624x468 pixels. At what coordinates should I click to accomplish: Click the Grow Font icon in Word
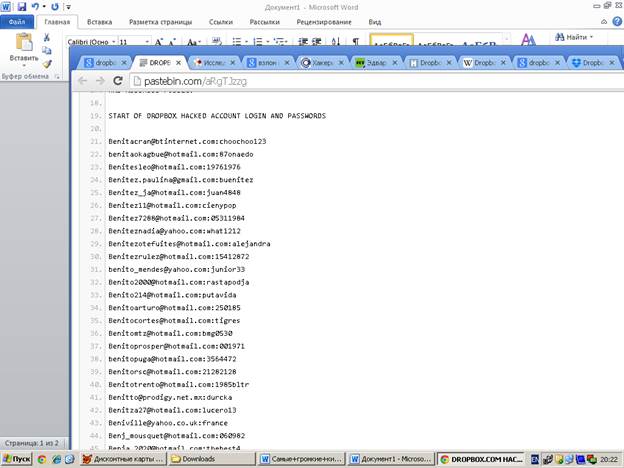(x=158, y=42)
